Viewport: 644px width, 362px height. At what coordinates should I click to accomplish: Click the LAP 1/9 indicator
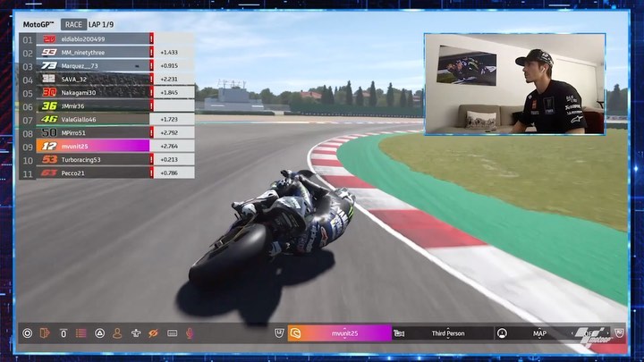101,25
